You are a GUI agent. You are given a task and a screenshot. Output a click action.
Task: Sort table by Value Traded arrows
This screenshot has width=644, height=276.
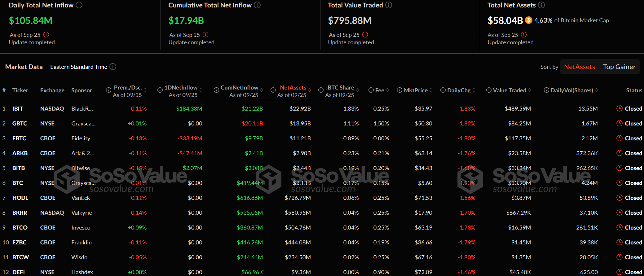pos(529,90)
